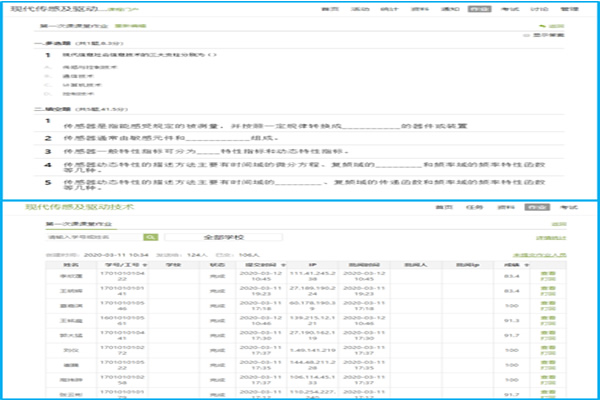
Task: Select first answer option of question 1
Action: coord(76,66)
